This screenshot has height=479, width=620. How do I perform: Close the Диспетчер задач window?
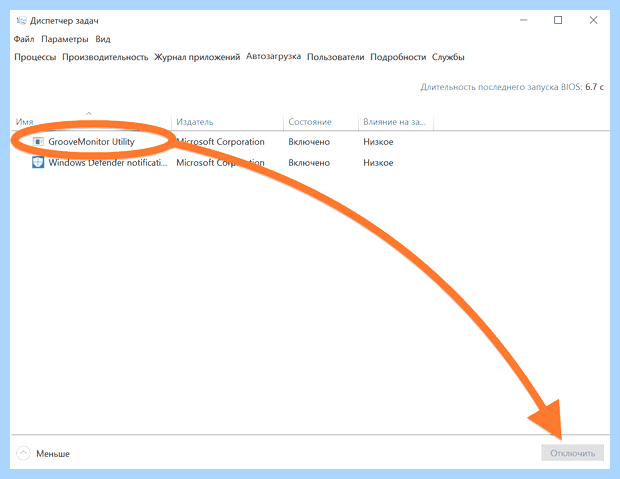[593, 20]
